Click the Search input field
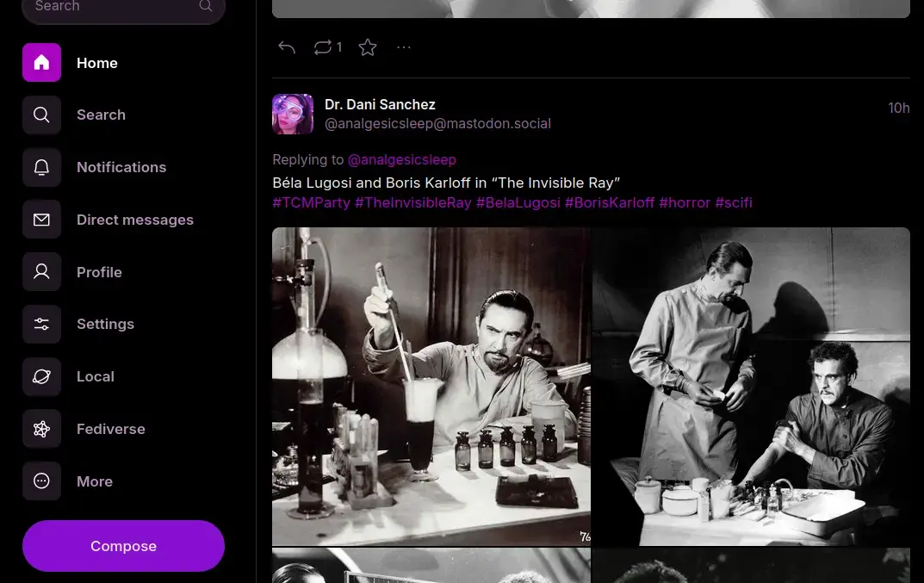The width and height of the screenshot is (924, 583). pos(112,7)
